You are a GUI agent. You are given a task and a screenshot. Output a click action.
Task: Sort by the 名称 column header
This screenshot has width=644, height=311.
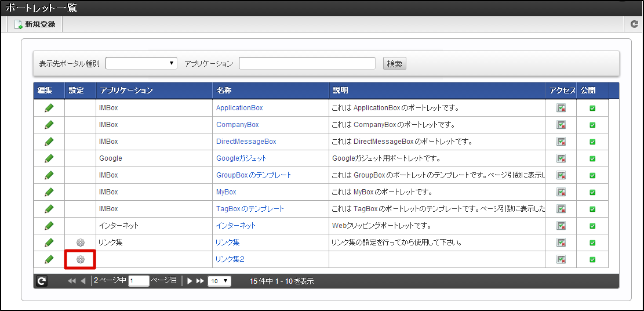(x=271, y=91)
